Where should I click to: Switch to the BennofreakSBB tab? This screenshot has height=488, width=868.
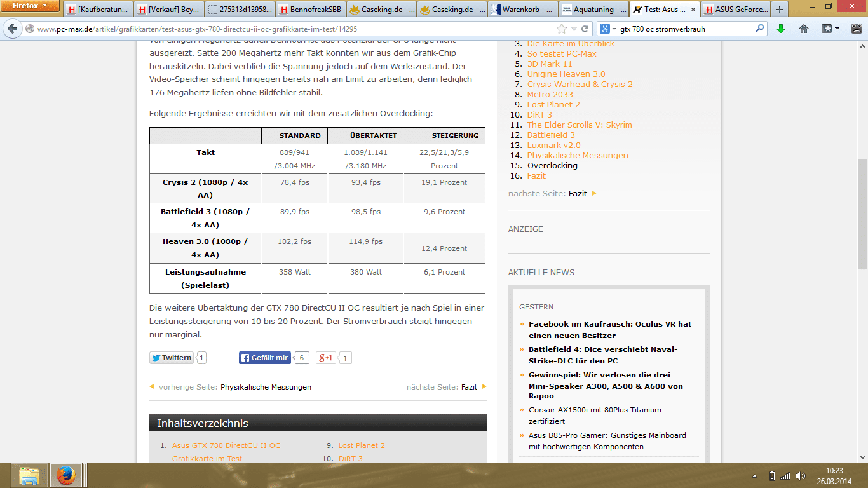coord(312,10)
